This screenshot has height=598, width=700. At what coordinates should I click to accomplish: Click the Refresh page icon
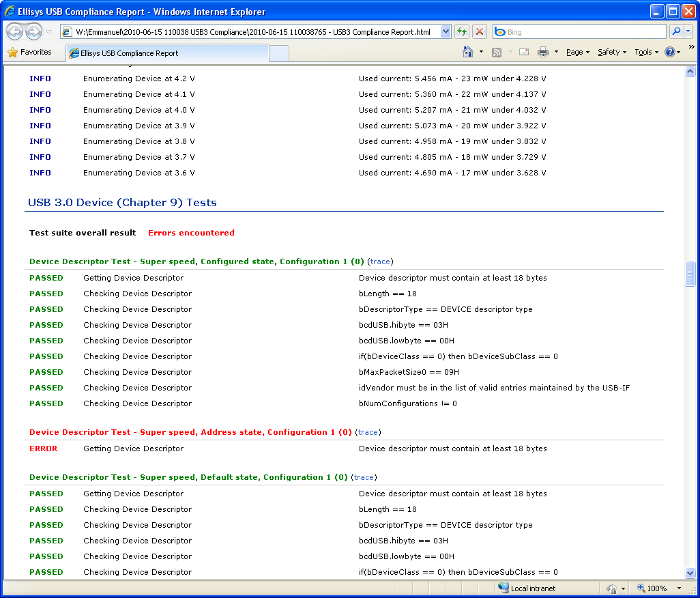[x=462, y=32]
